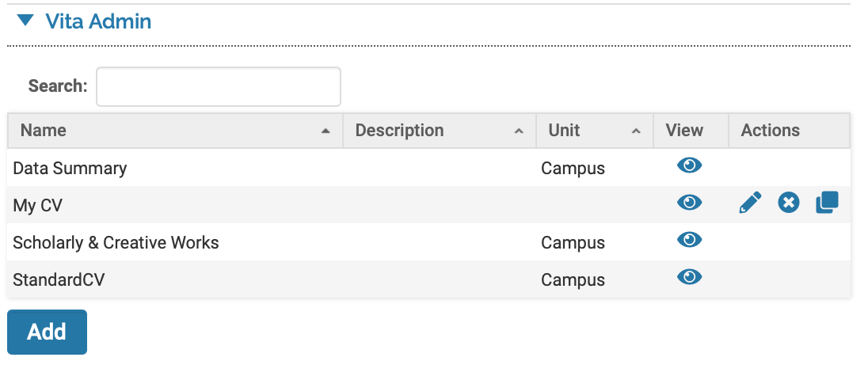Screen dimensions: 868x380
Task: Duplicate My CV with the copy icon
Action: click(x=826, y=203)
